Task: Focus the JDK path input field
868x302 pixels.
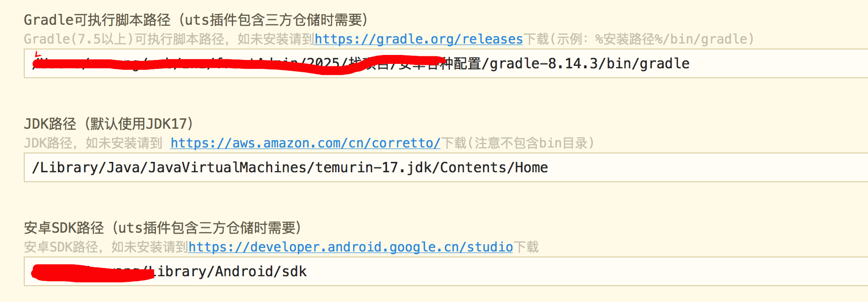Action: 693,167
